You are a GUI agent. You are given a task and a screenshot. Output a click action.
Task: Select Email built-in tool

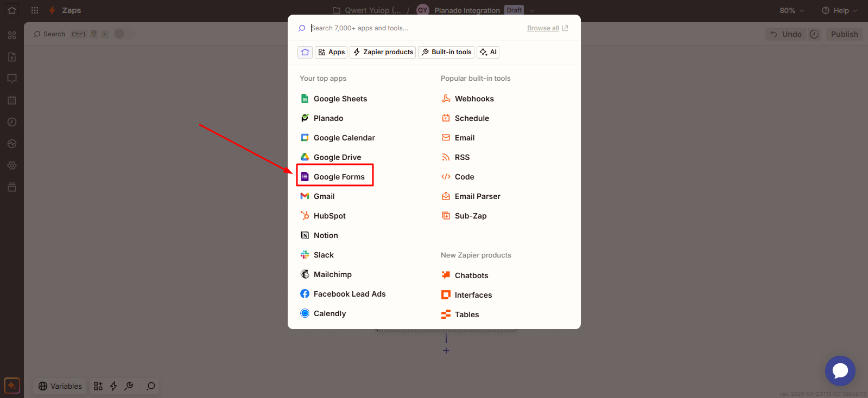point(458,138)
